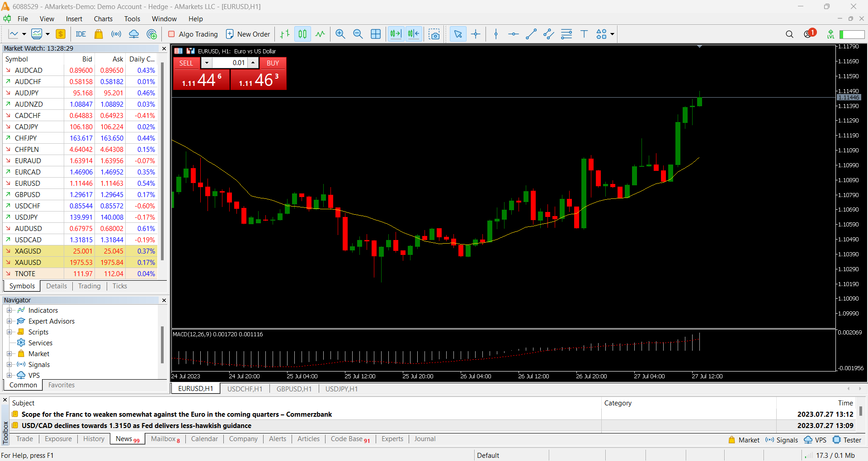The image size is (868, 461).
Task: Click the dollar Market Watch toggle icon
Action: click(61, 34)
